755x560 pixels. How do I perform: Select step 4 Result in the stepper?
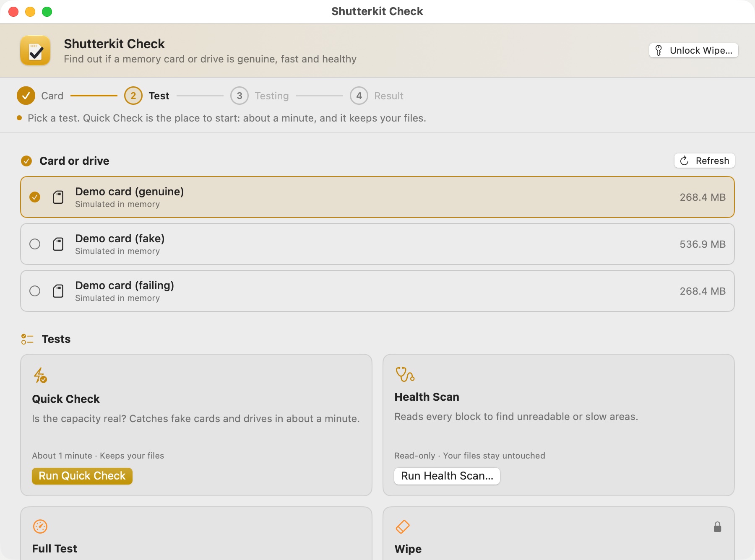pos(377,96)
